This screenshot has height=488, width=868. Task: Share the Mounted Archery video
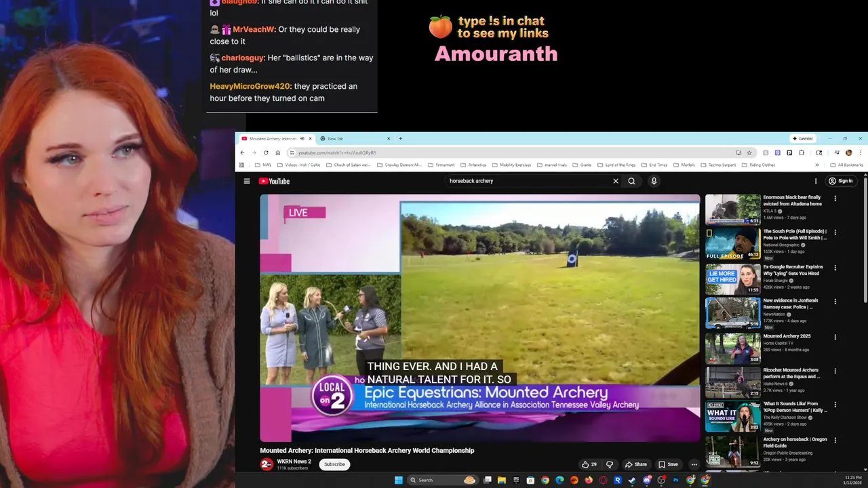click(x=635, y=464)
